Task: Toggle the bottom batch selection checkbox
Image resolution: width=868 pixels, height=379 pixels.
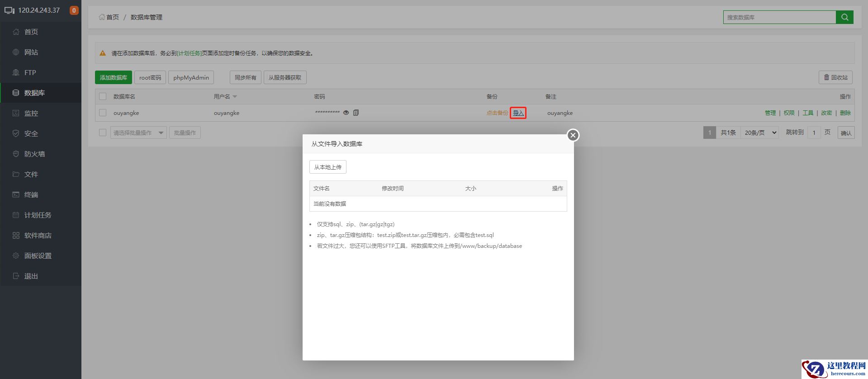Action: pyautogui.click(x=103, y=133)
